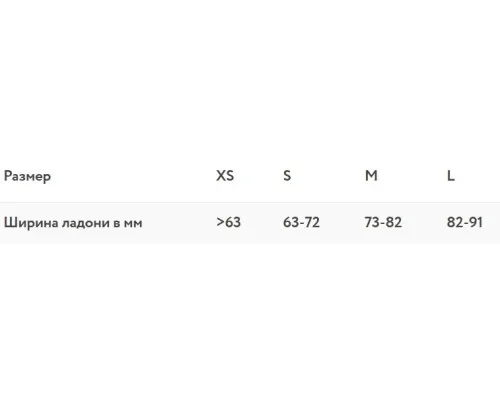Screen dimensions: 500x400
Task: Click the Размер header label
Action: coord(27,176)
